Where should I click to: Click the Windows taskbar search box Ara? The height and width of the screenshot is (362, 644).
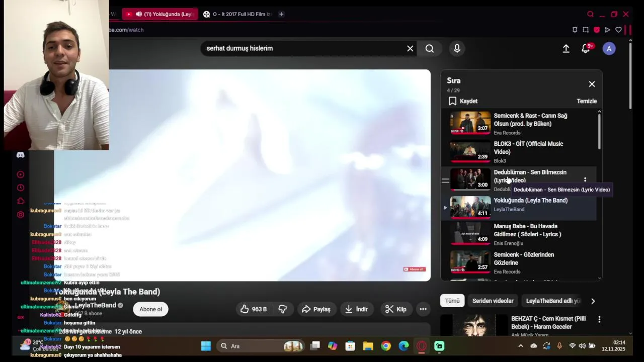[262, 346]
